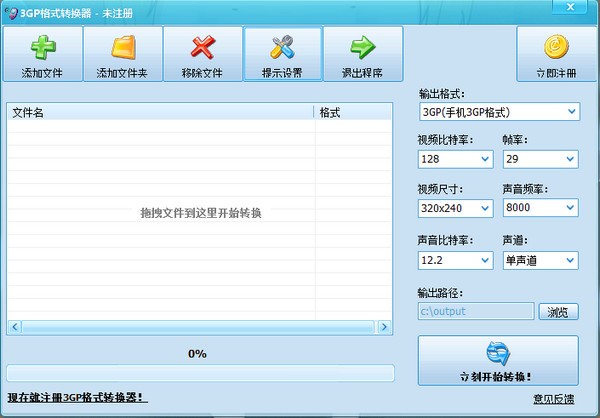
Task: Open the output format dropdown showing 3GP
Action: click(x=499, y=112)
